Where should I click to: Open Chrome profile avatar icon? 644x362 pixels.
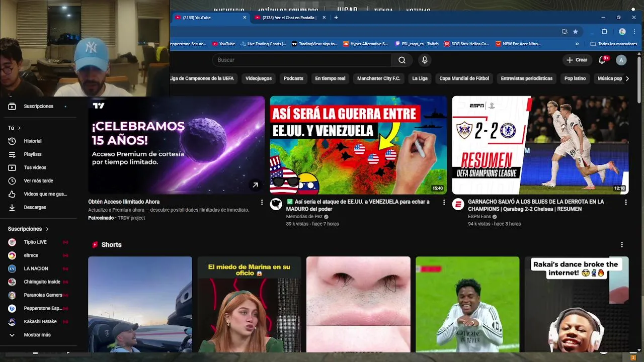[x=622, y=32]
